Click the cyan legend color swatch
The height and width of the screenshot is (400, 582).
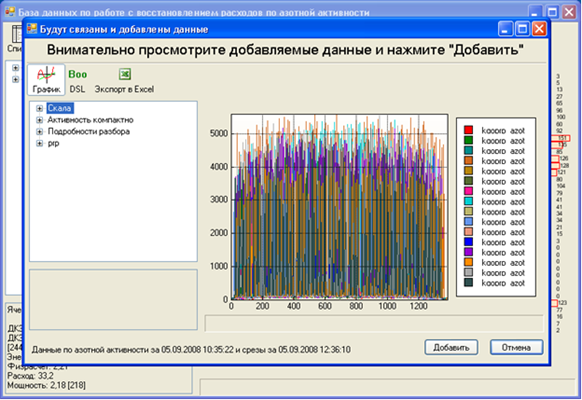pyautogui.click(x=468, y=201)
